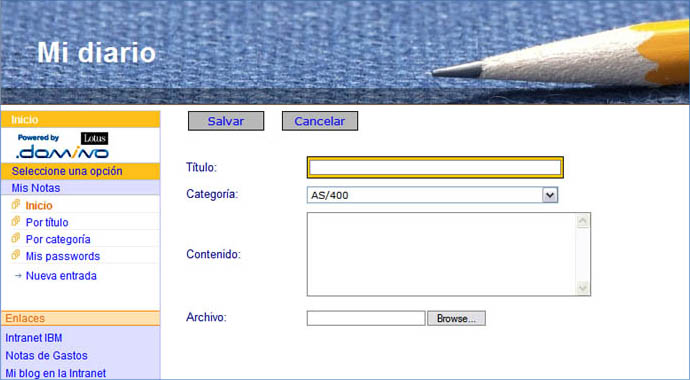Select the Inicio header in sidebar
This screenshot has width=690, height=380.
coord(81,120)
